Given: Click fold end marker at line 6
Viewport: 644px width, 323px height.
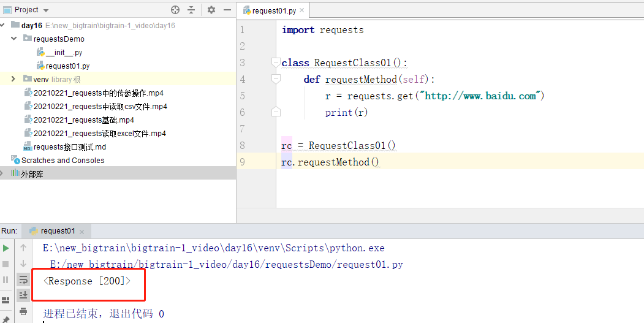Looking at the screenshot, I should (276, 112).
